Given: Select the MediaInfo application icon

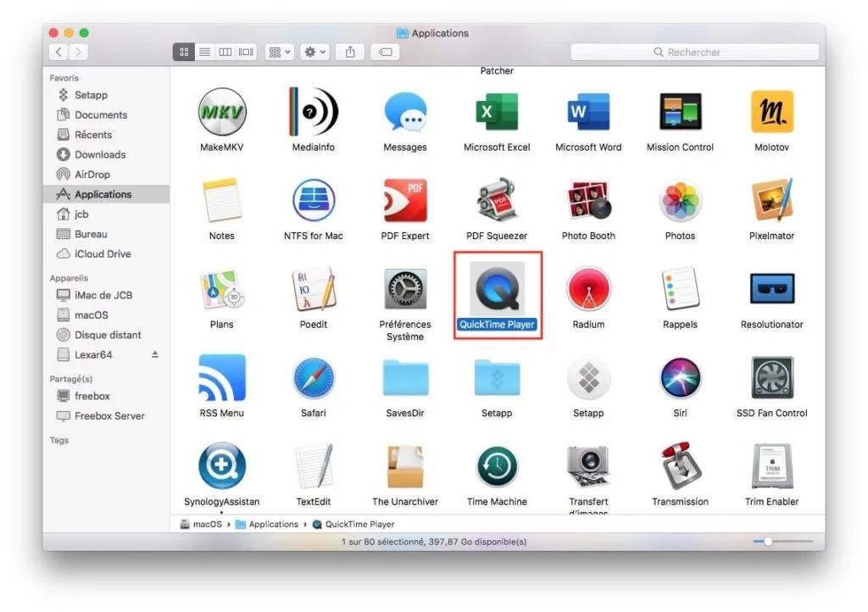Looking at the screenshot, I should coord(314,112).
